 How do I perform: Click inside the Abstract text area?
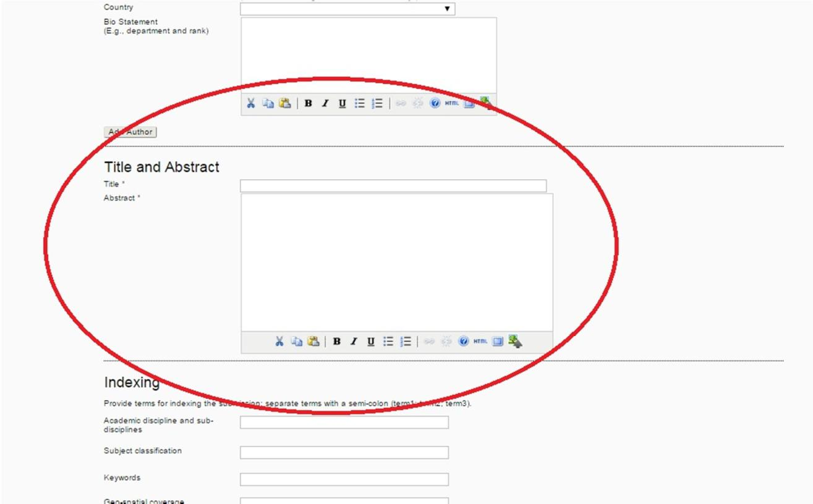(396, 262)
